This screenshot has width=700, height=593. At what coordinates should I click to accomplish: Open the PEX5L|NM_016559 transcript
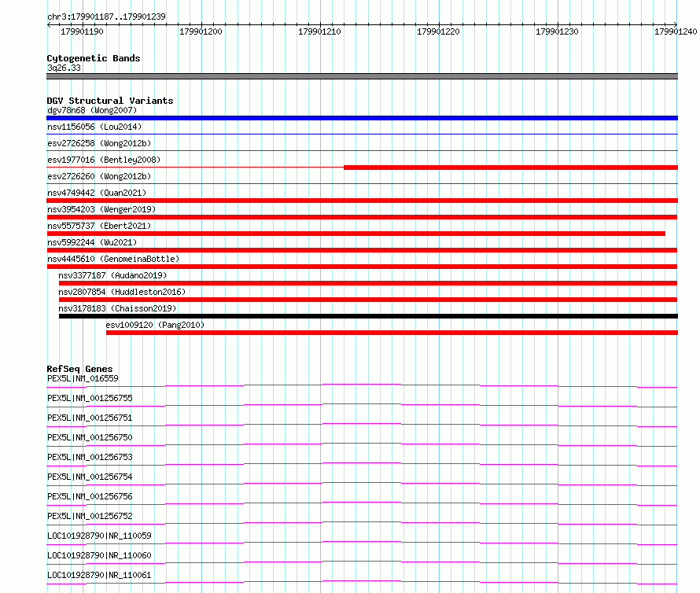click(x=83, y=378)
